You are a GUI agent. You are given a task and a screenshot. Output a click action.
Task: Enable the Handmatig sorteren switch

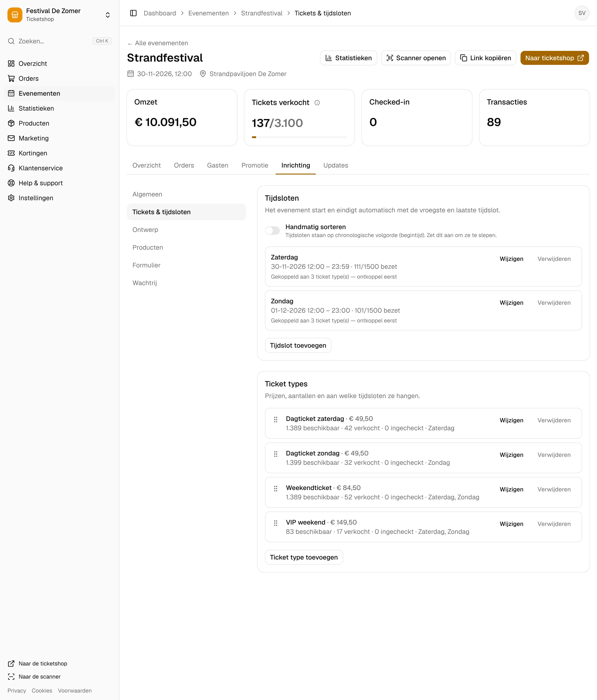[272, 230]
